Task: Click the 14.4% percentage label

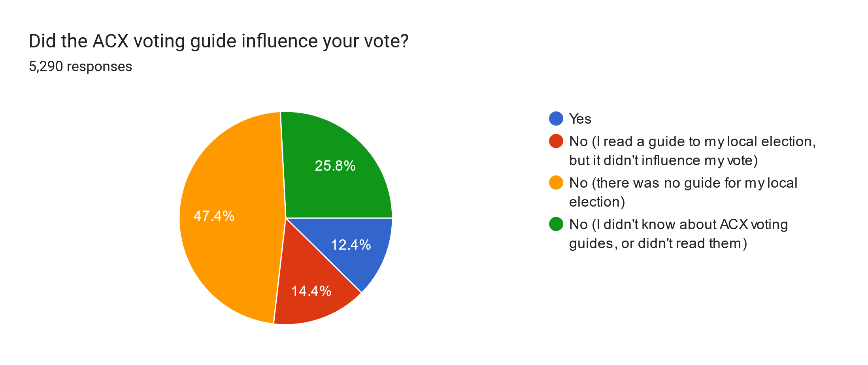Action: (x=311, y=291)
